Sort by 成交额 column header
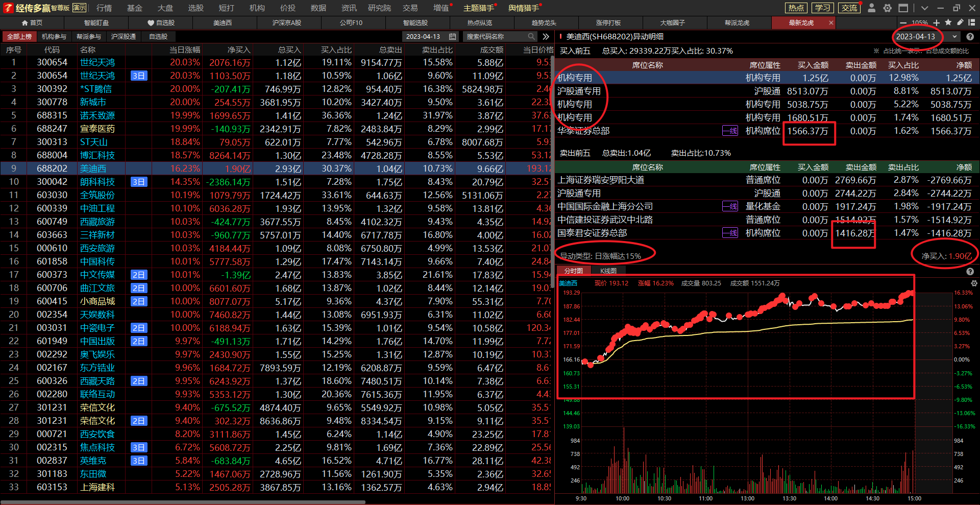Screen dimensions: 980x505 (x=492, y=50)
